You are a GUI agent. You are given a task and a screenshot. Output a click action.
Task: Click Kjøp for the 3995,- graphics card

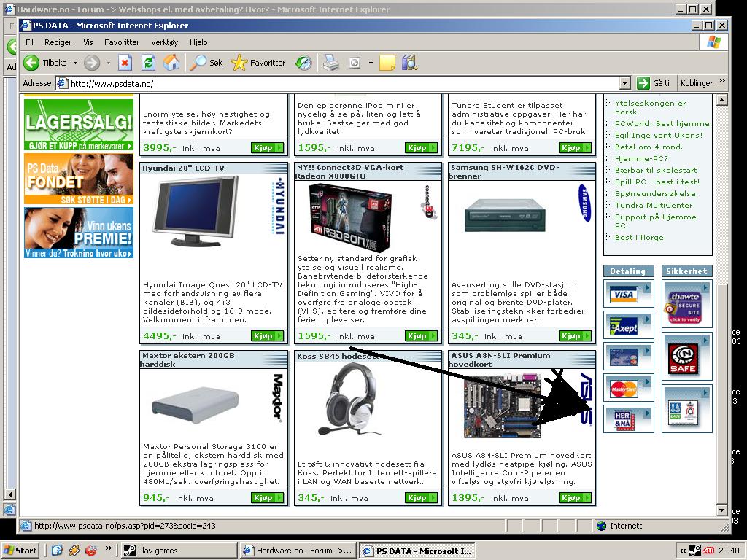click(267, 148)
